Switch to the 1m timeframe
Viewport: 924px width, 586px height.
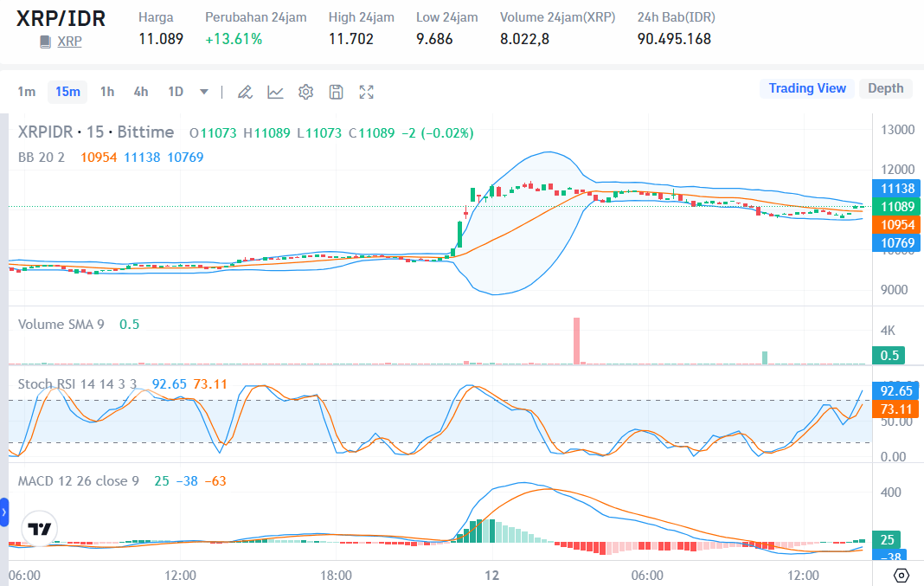click(x=27, y=91)
